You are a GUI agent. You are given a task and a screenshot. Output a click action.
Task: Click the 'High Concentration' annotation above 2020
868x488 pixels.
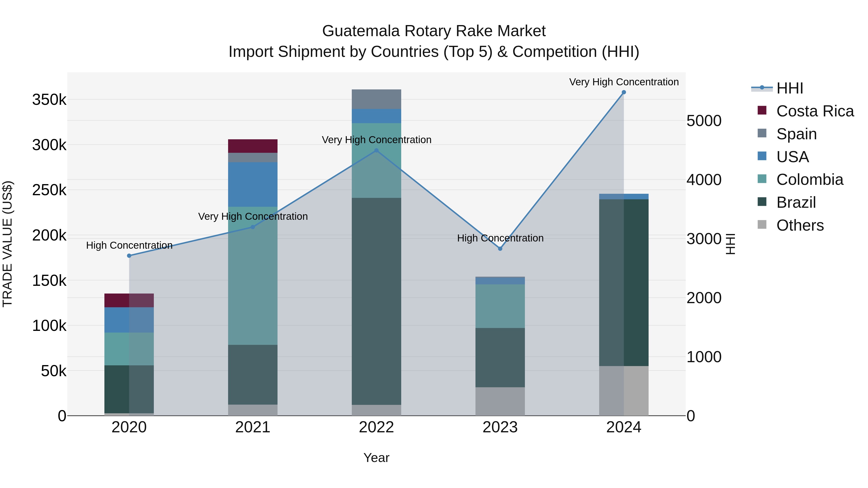click(x=129, y=245)
